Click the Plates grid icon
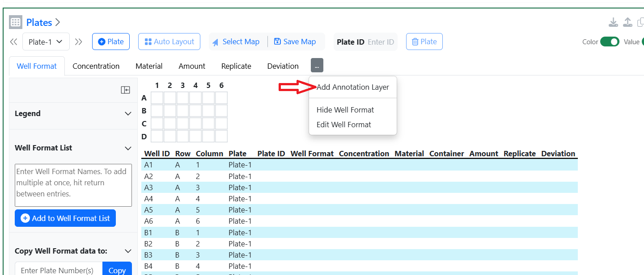Screen dimensions: 644x275 pyautogui.click(x=16, y=22)
